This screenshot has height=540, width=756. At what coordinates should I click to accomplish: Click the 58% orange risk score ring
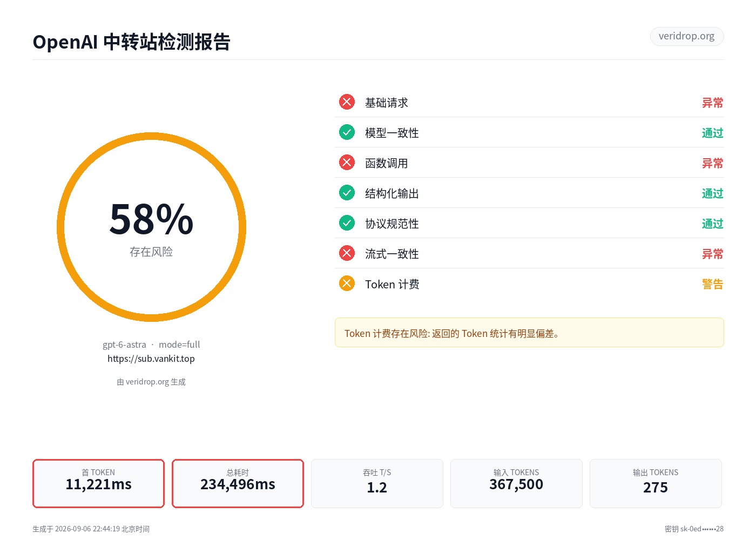151,227
